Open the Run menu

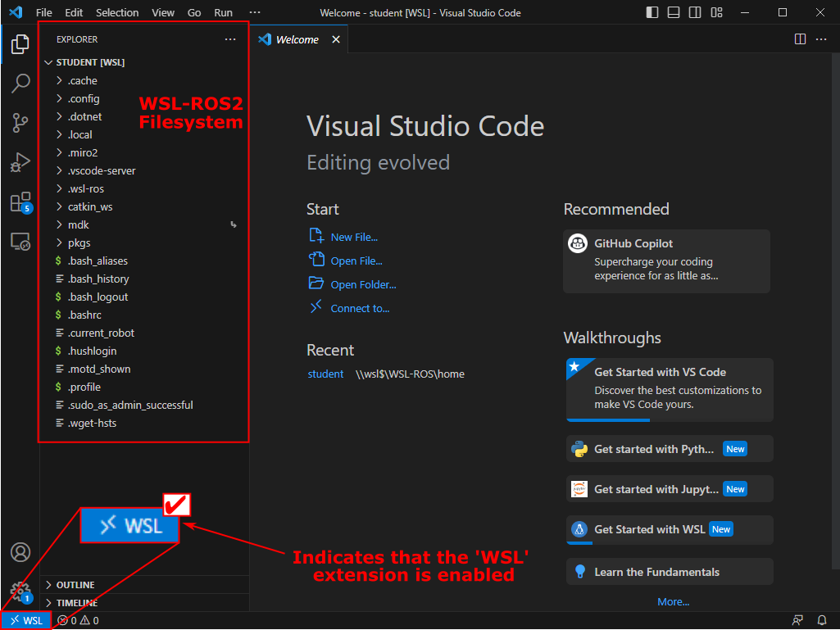tap(224, 12)
